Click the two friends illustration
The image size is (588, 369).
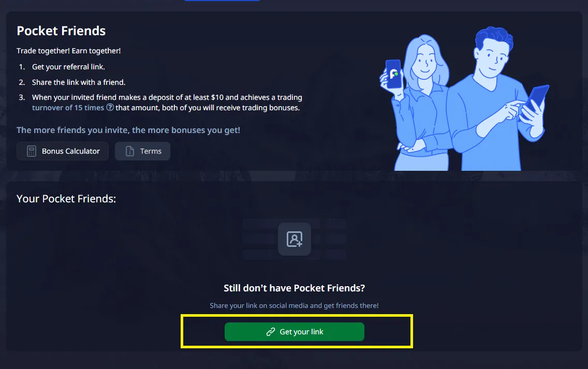click(x=464, y=99)
